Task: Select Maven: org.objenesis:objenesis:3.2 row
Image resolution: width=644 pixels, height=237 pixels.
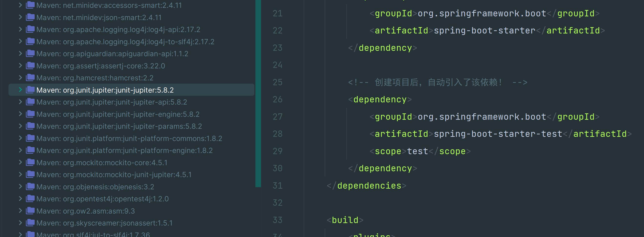Action: coord(131,187)
